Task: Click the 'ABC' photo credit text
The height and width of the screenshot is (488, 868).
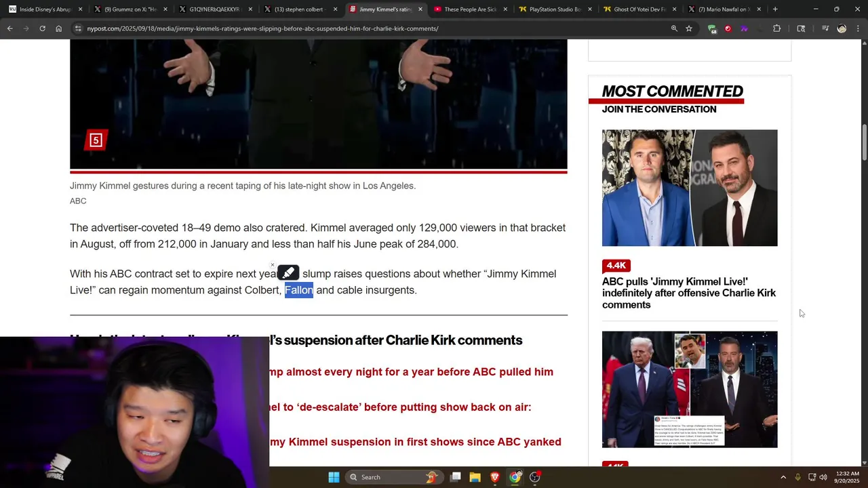Action: [x=78, y=201]
